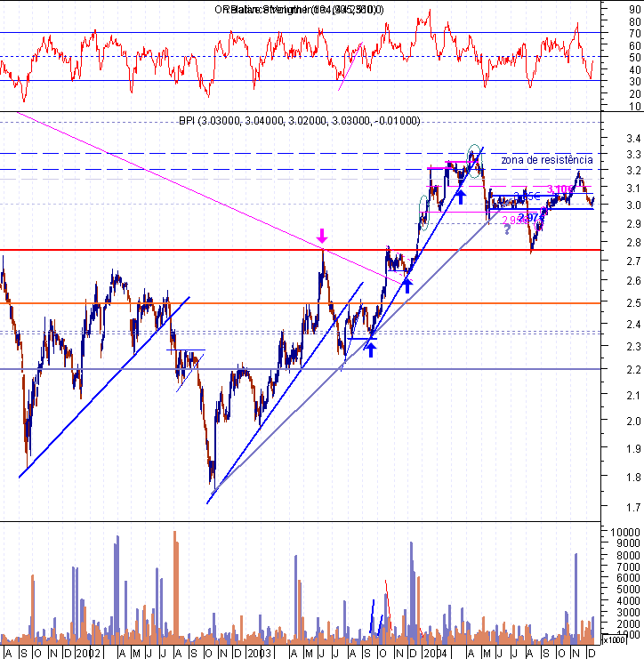Image resolution: width=644 pixels, height=659 pixels.
Task: Click the 8000 value on the volume axis
Action: tap(628, 555)
